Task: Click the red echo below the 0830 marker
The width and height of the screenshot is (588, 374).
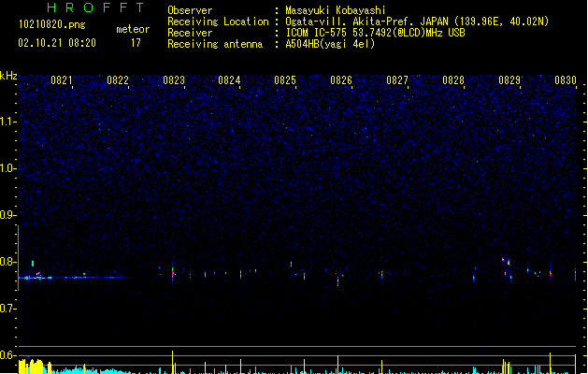Action: [575, 275]
